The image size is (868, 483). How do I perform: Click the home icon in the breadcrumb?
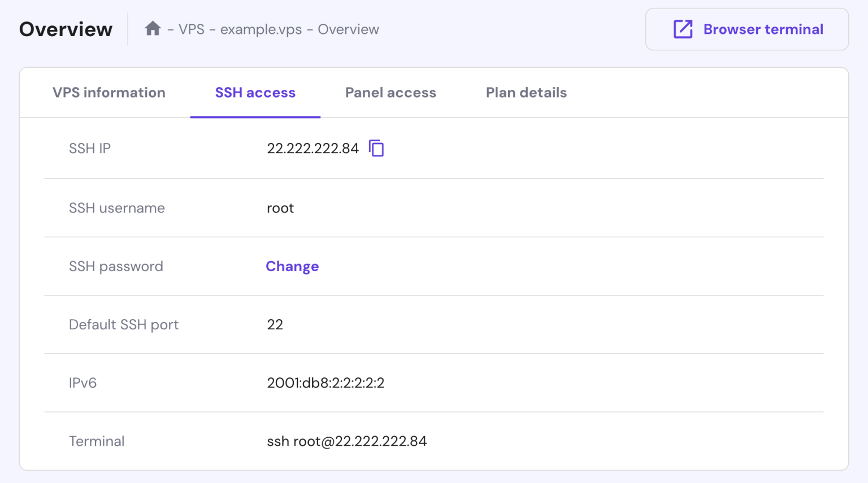click(x=152, y=28)
